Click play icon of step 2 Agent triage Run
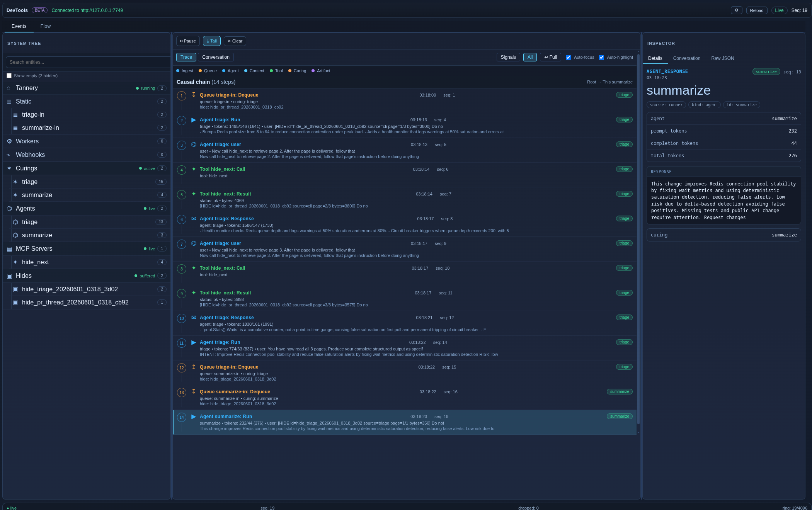The image size is (812, 510). pos(194,120)
